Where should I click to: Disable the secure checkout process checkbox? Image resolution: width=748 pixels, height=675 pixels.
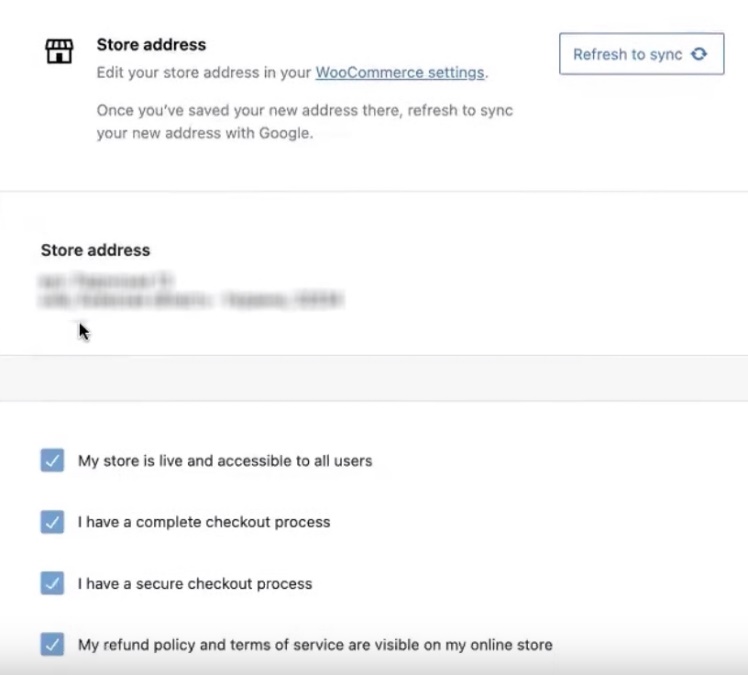coord(52,584)
